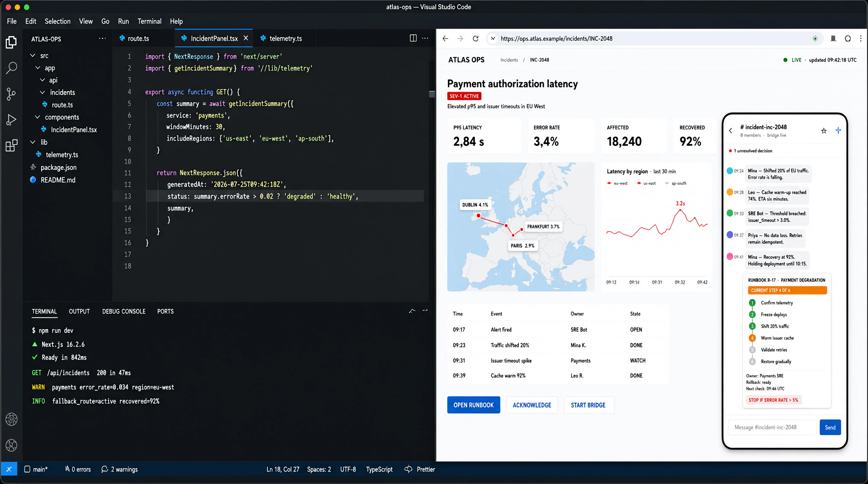Click the browser extension sun icon
The height and width of the screenshot is (484, 868).
(x=815, y=38)
